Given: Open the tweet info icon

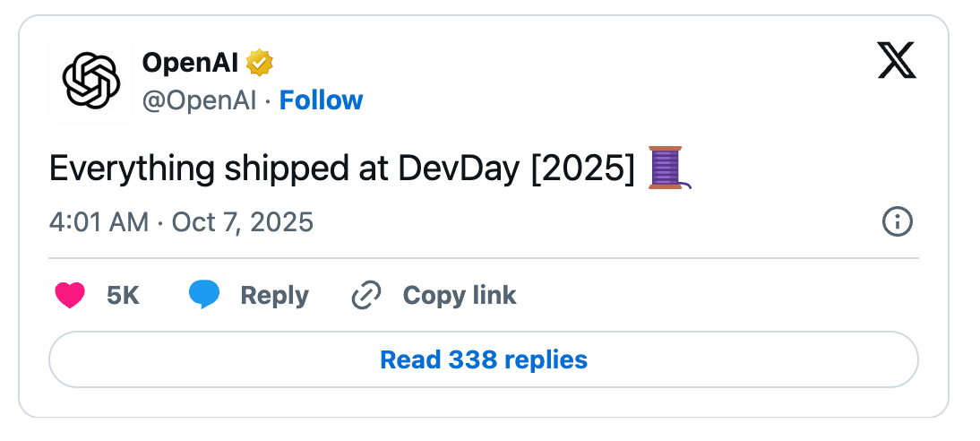Looking at the screenshot, I should 897,221.
